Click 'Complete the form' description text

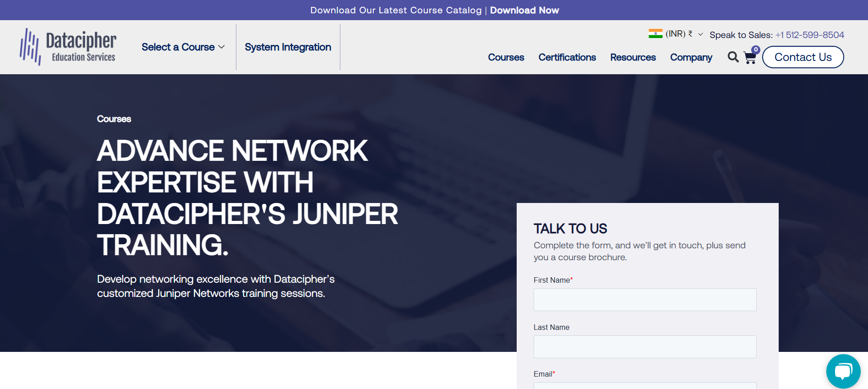pos(639,251)
